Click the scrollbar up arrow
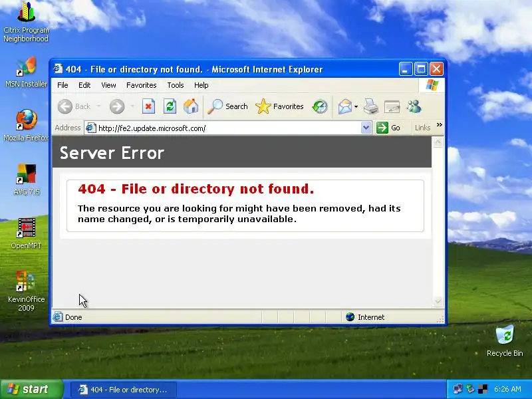 [438, 142]
